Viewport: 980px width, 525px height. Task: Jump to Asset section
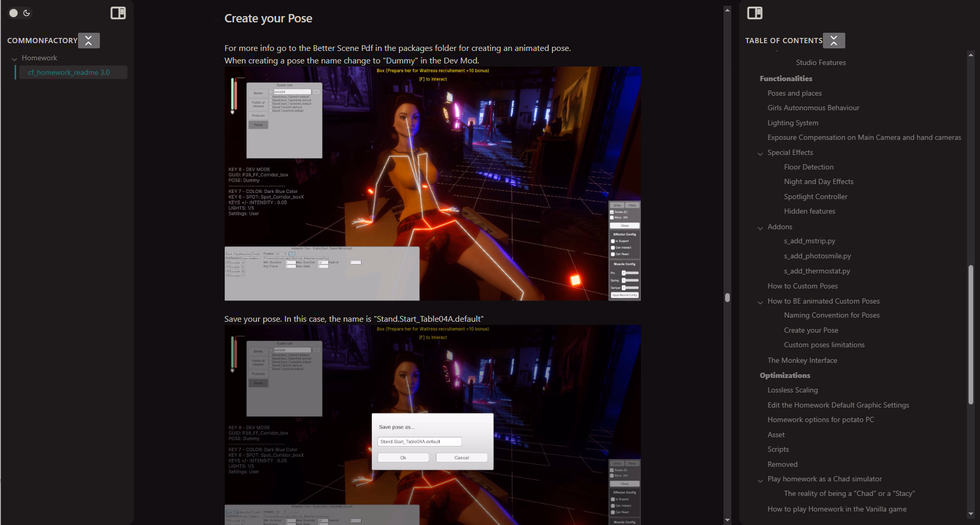[x=776, y=435]
